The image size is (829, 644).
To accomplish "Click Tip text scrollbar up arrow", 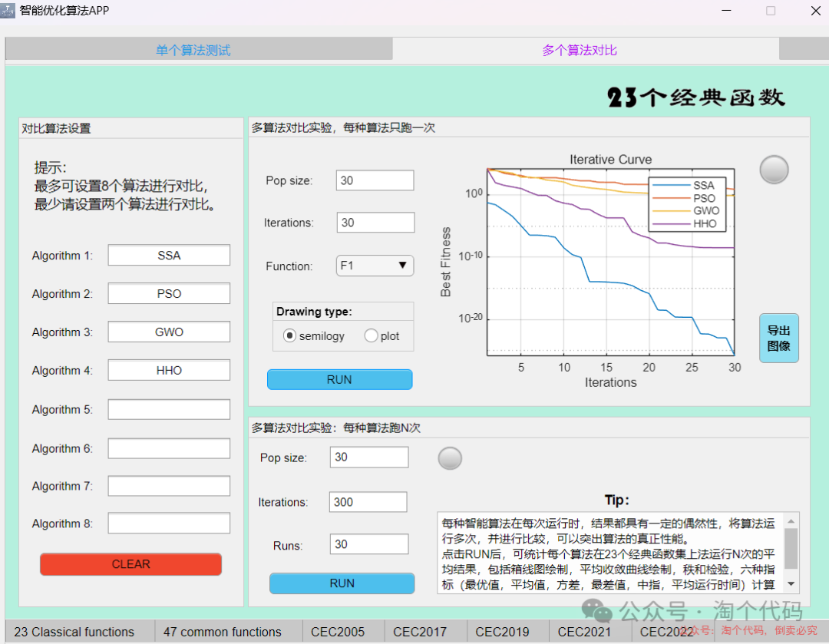I will [x=791, y=521].
